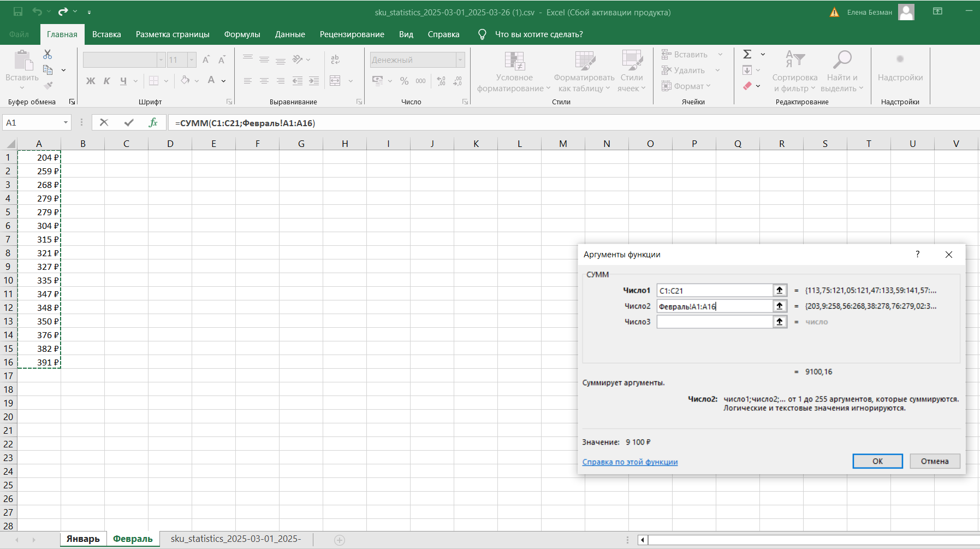Click the undo arrow icon
This screenshot has height=549, width=980.
(37, 11)
